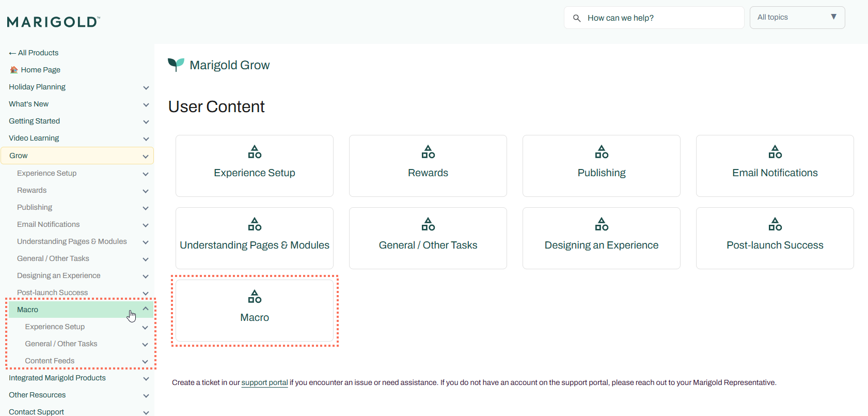
Task: Go back to All Products
Action: tap(34, 53)
